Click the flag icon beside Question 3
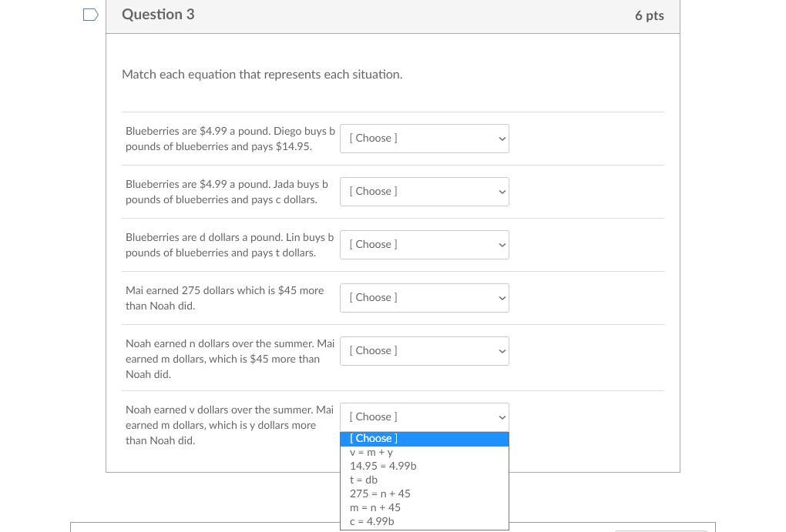Screen dimensions: 786x532 pyautogui.click(x=90, y=15)
